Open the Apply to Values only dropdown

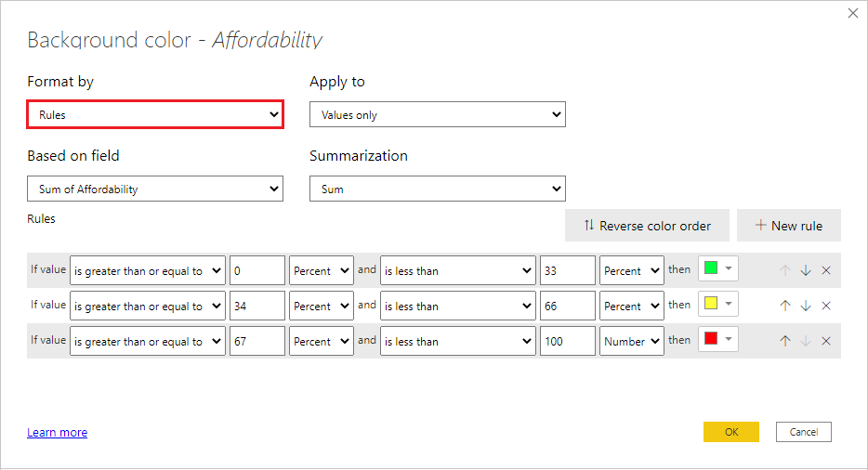coord(438,114)
